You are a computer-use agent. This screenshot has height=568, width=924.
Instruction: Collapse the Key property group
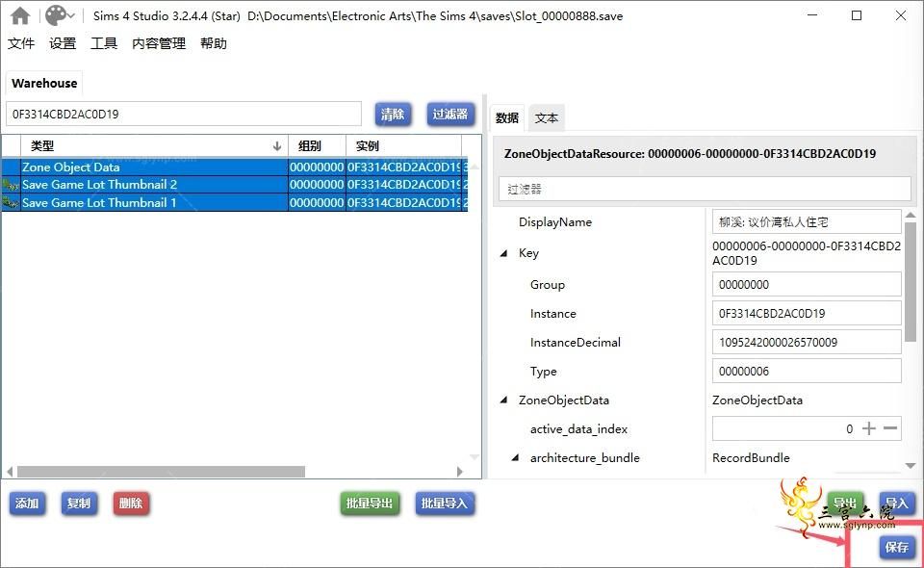[x=503, y=253]
